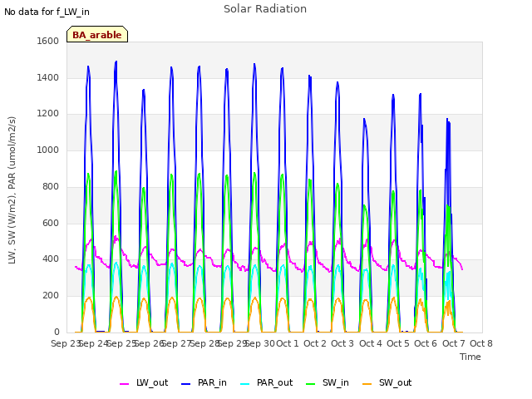Click the Solar Radiation chart title
The width and height of the screenshot is (532, 399).
coord(265,9)
